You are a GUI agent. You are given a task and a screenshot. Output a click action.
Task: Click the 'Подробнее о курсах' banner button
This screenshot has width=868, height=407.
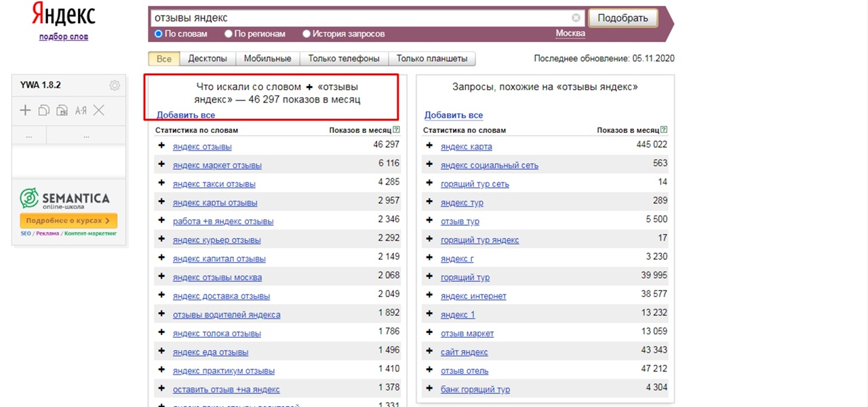(x=68, y=220)
